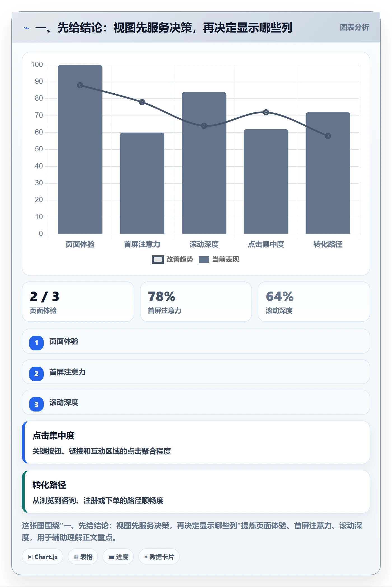Click the 首屏注意力 text in list row 2
The height and width of the screenshot is (587, 392).
pos(67,372)
